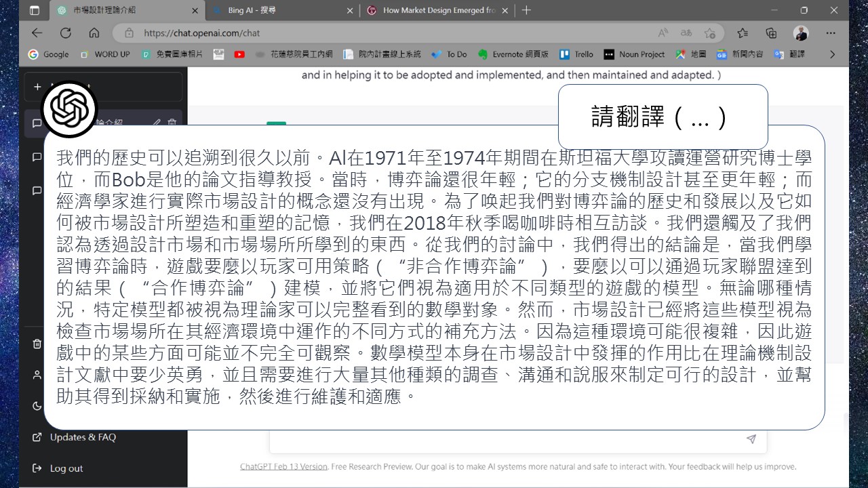Toggle dark mode moon icon in sidebar
868x488 pixels.
(x=37, y=406)
